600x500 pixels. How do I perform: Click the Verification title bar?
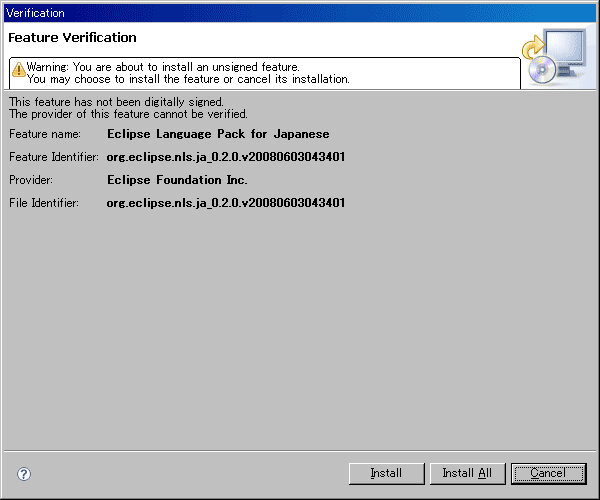(x=300, y=13)
